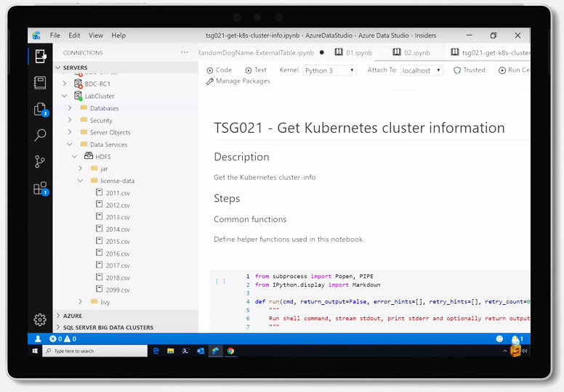Screen dimensions: 564x392
Task: Open the Extensions view in the activity bar
Action: (x=40, y=188)
